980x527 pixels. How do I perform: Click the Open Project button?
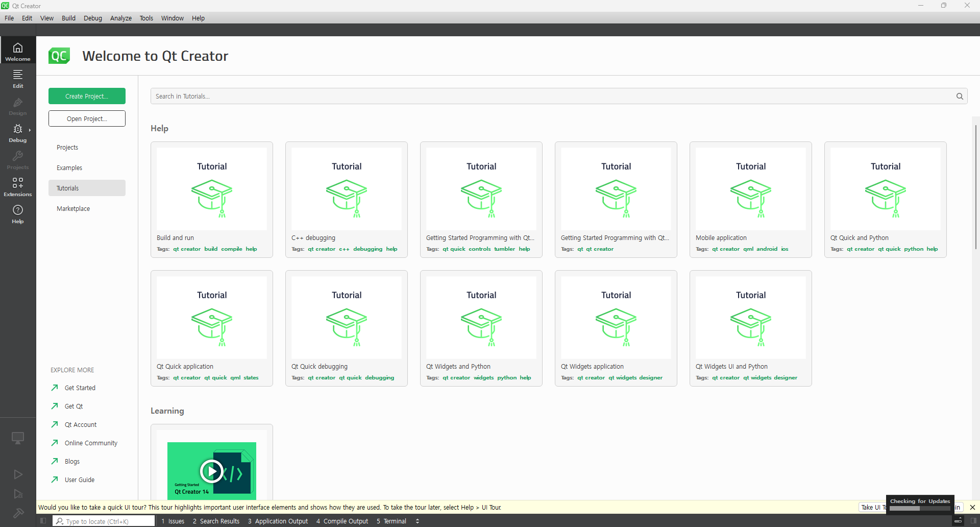87,118
